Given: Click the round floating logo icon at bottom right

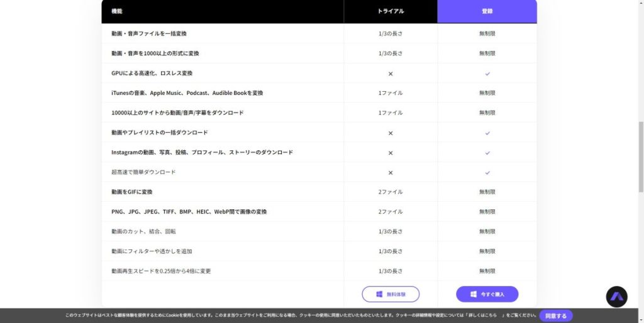Looking at the screenshot, I should tap(617, 297).
